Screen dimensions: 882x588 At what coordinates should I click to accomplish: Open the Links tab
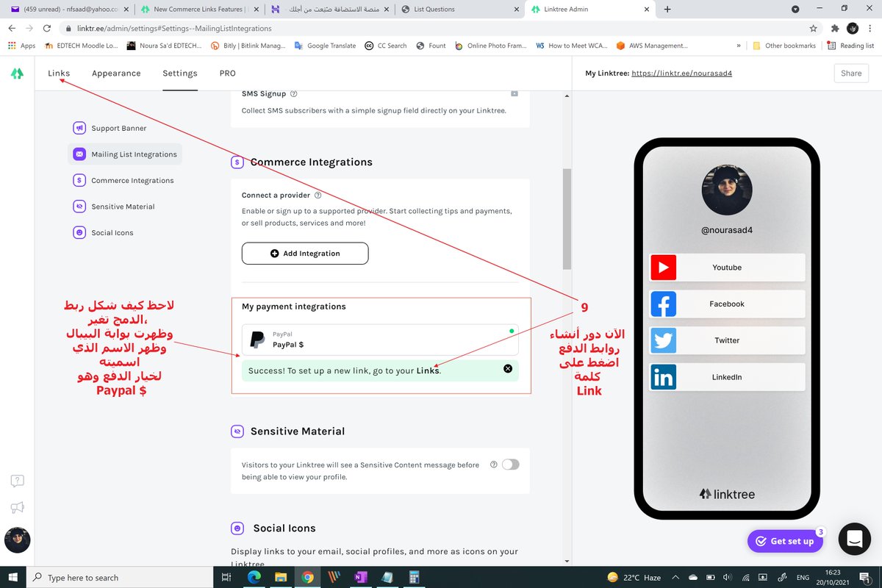59,73
